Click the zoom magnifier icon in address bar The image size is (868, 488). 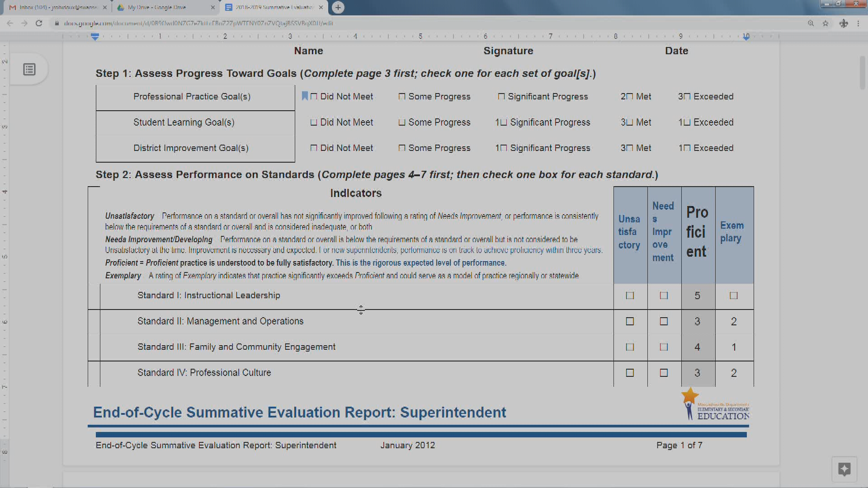click(811, 23)
